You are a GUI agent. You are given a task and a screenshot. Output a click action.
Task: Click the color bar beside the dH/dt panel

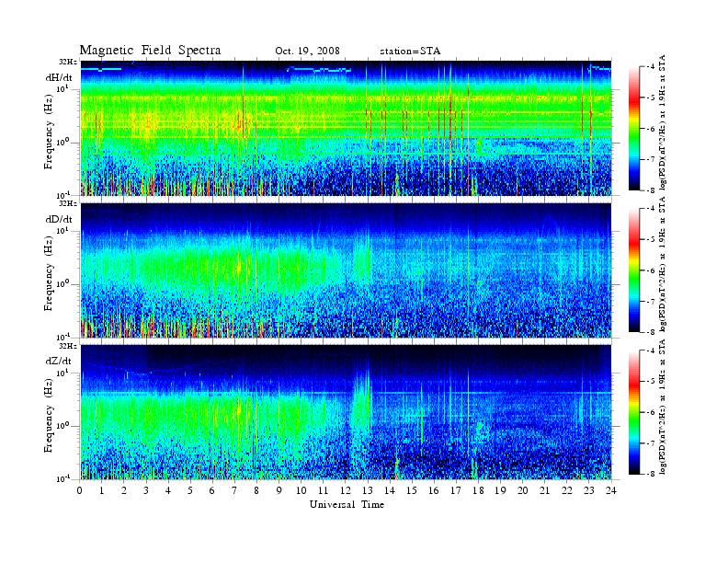(634, 129)
